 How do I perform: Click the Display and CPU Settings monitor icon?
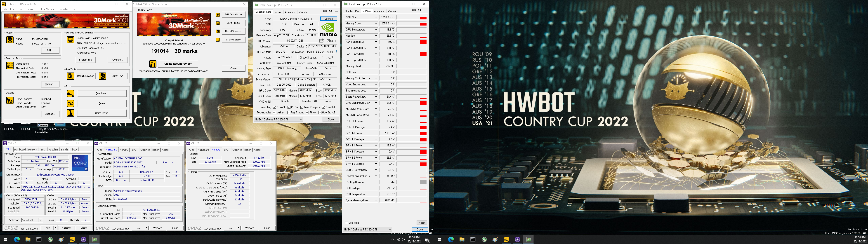pos(70,40)
